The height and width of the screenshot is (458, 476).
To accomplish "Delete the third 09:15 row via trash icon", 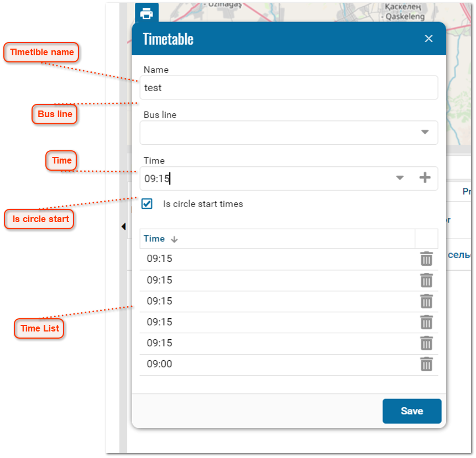I will [x=426, y=301].
